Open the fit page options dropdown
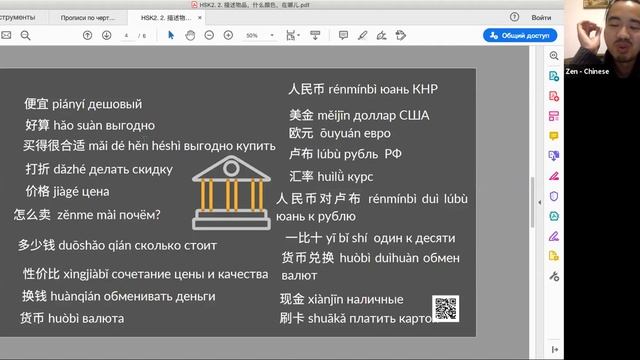Screen dimensions: 640x360 click(293, 36)
